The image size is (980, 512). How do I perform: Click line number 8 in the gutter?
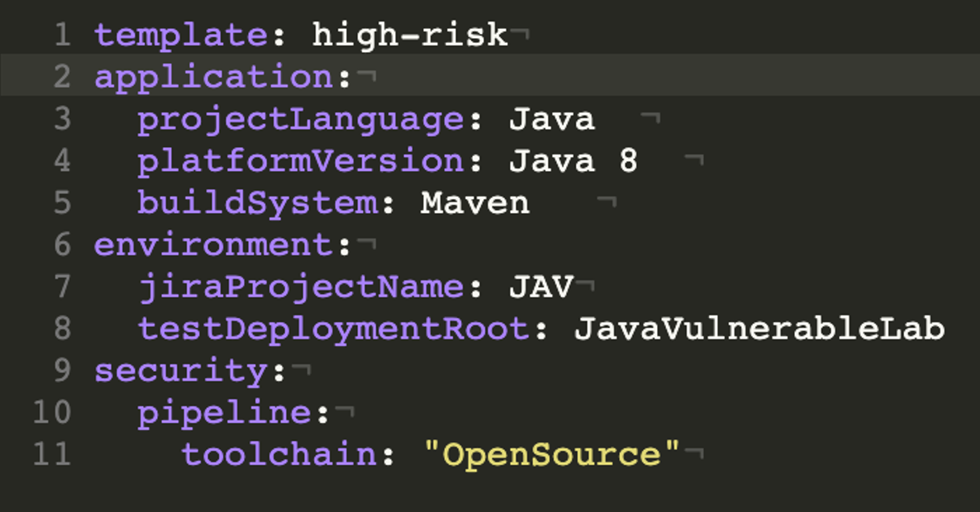(x=63, y=329)
